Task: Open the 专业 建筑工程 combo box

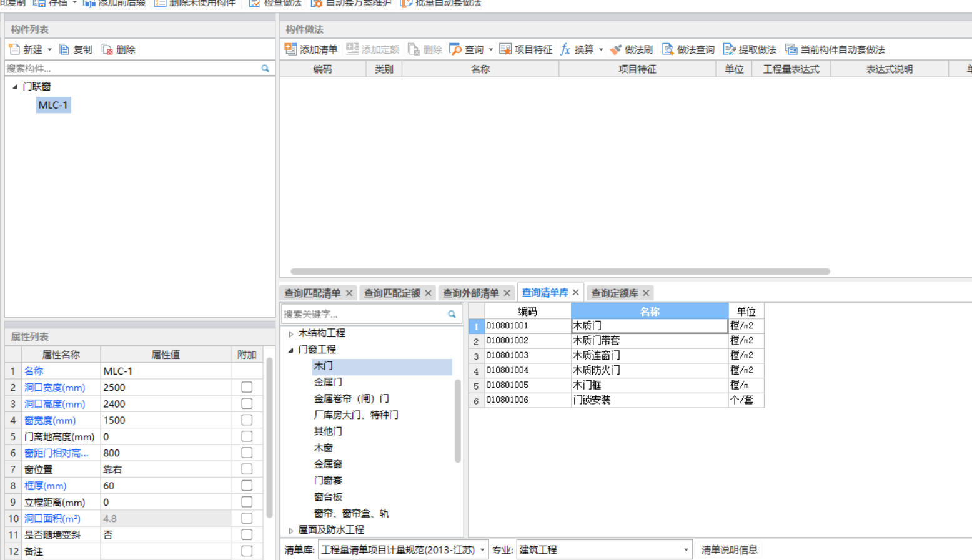Action: click(604, 549)
